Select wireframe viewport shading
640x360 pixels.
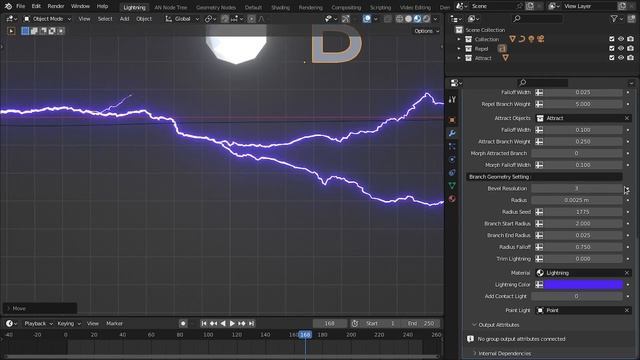(400, 19)
